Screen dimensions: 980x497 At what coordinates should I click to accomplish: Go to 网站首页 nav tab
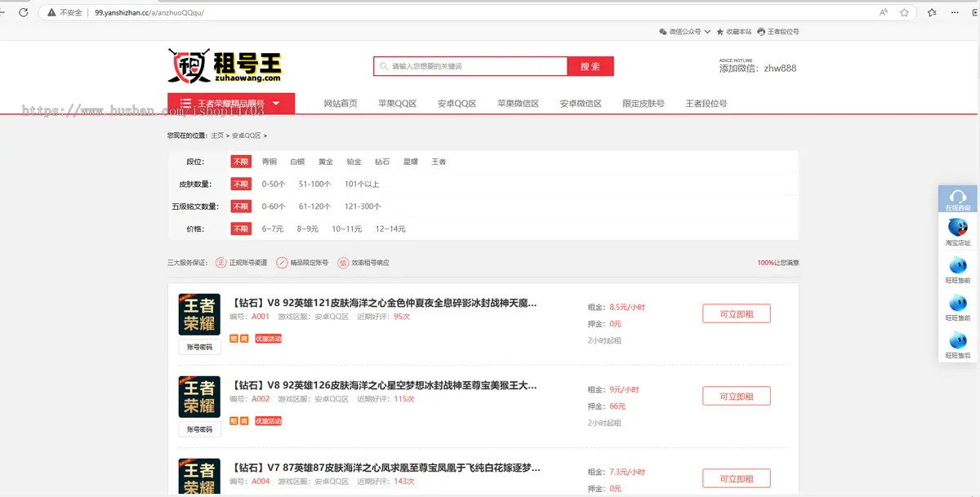point(341,104)
